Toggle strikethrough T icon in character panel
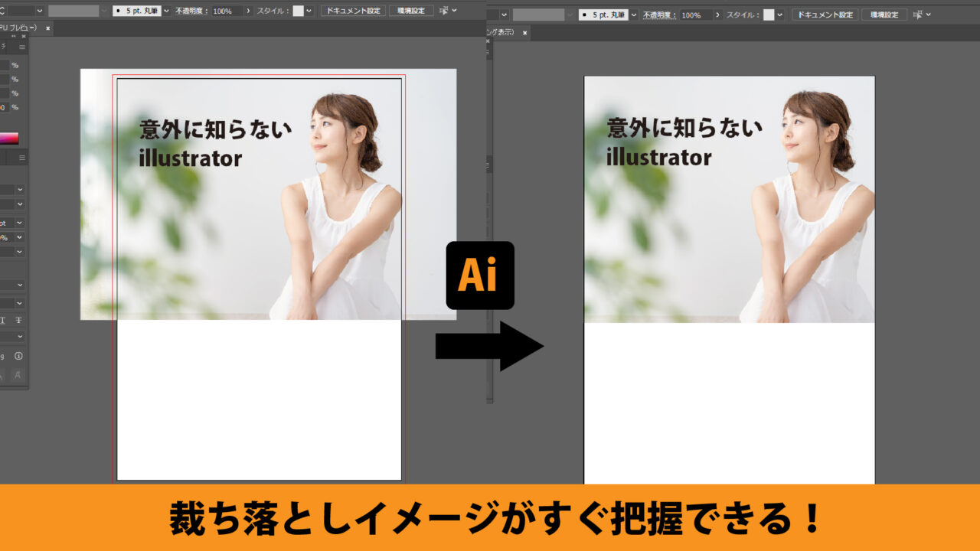 coord(19,320)
